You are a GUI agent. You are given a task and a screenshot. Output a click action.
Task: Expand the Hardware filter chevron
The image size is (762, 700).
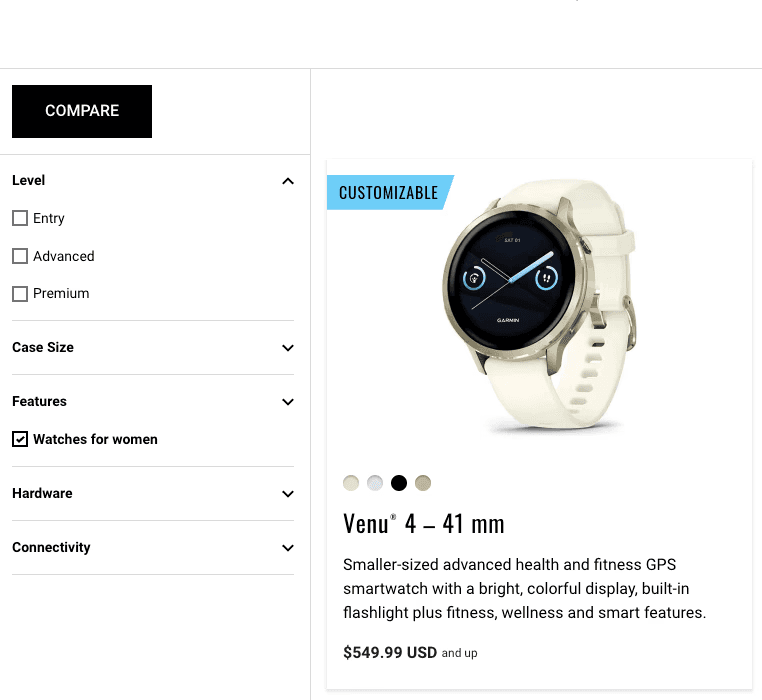click(288, 494)
